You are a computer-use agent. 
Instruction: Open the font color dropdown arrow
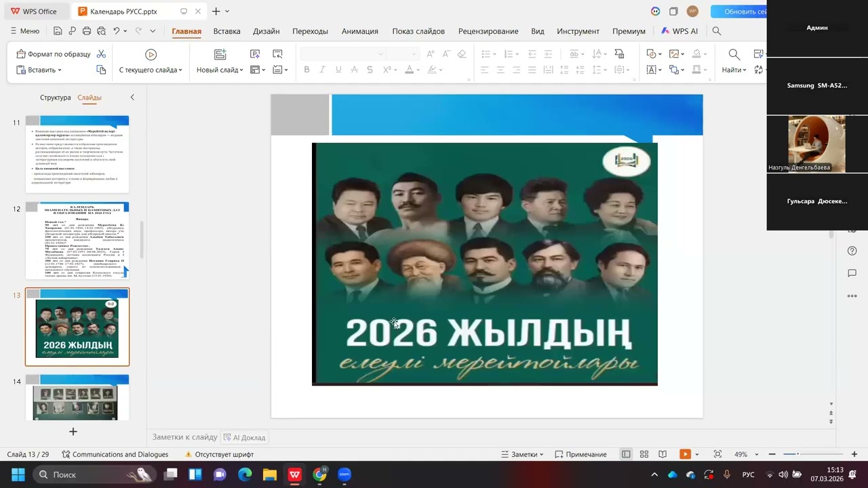tap(418, 70)
